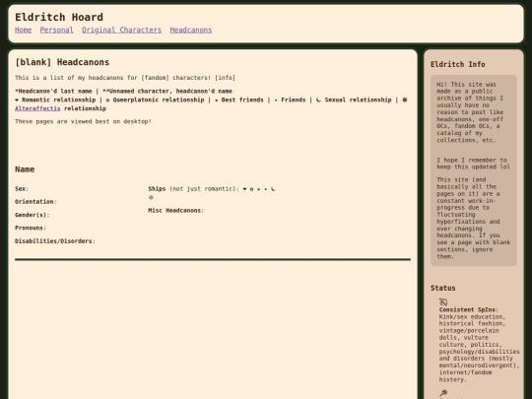Select the [blank] Headcanons heading

pos(62,62)
